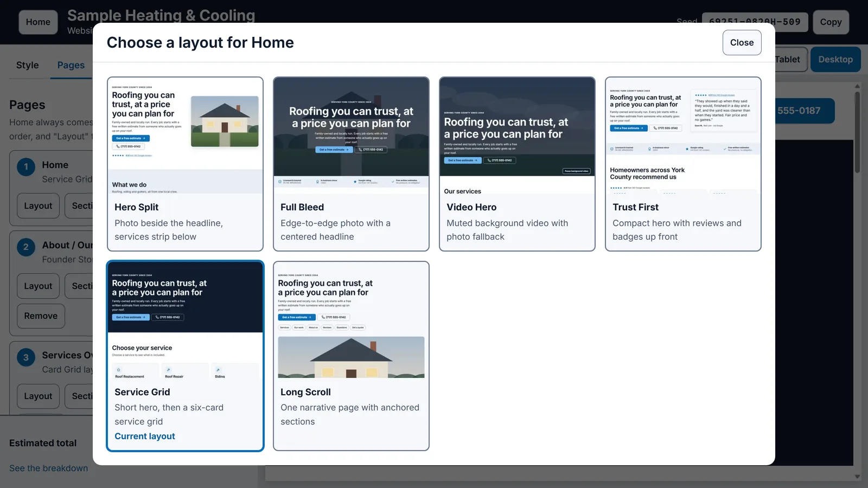Click the 'Choose a layout for Home' heading
Screen dimensions: 868x488
pos(200,43)
